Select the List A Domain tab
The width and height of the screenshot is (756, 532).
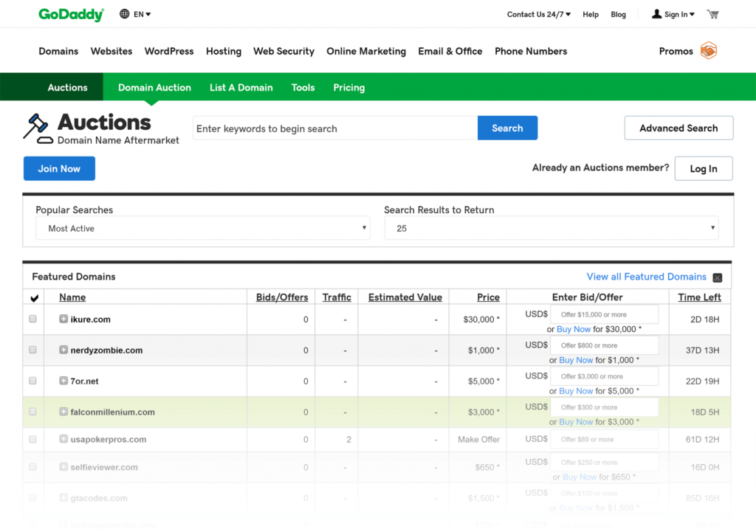[241, 87]
